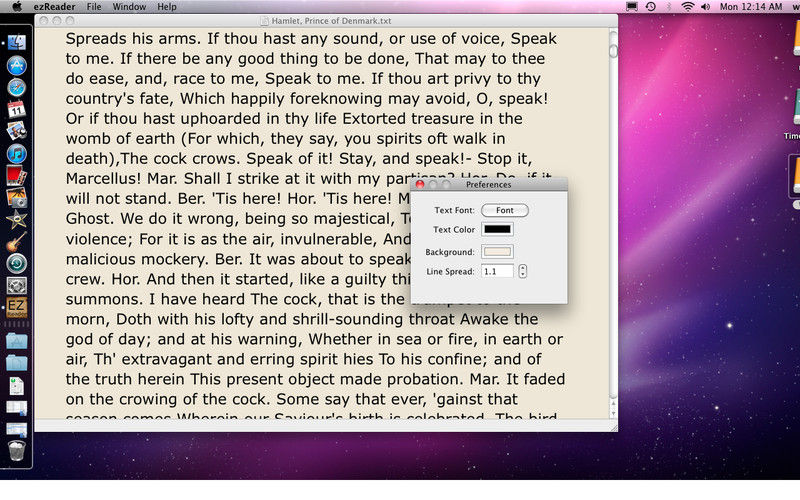The width and height of the screenshot is (800, 500).
Task: Open Photo Booth red curtain icon
Action: coord(16,176)
